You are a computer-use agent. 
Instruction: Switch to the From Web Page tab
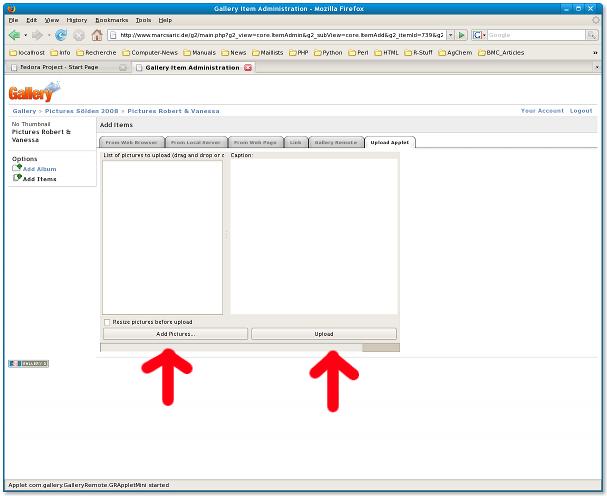[x=255, y=143]
